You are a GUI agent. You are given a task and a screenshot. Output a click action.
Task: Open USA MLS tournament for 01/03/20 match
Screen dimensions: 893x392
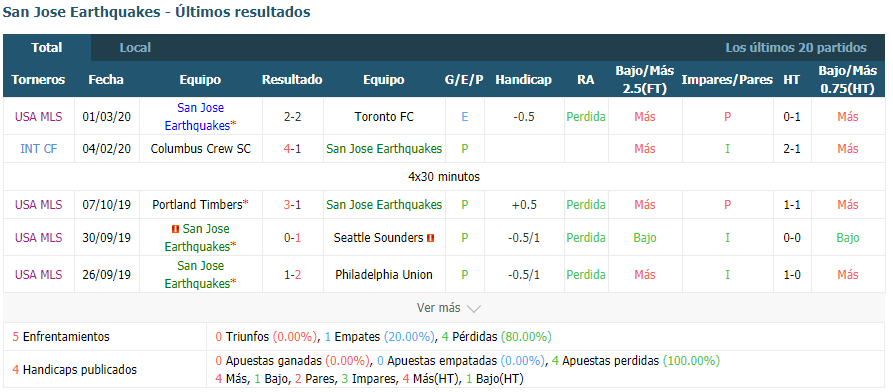pos(39,117)
